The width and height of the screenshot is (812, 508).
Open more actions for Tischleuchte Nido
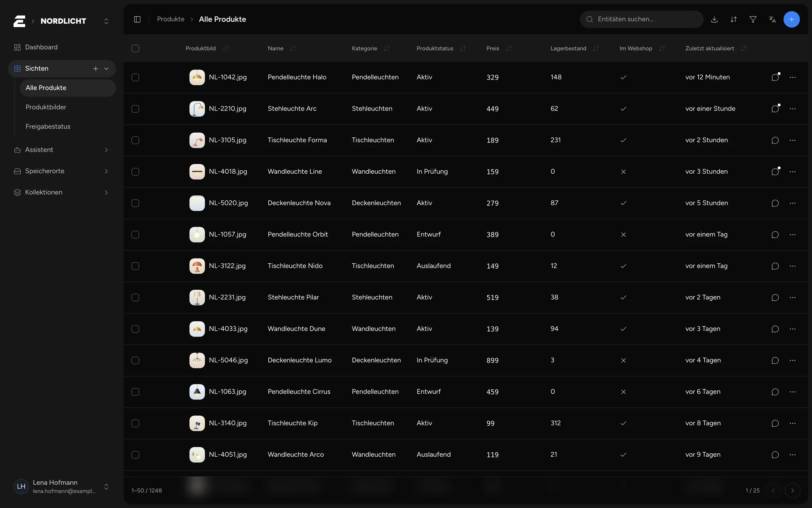coord(792,266)
